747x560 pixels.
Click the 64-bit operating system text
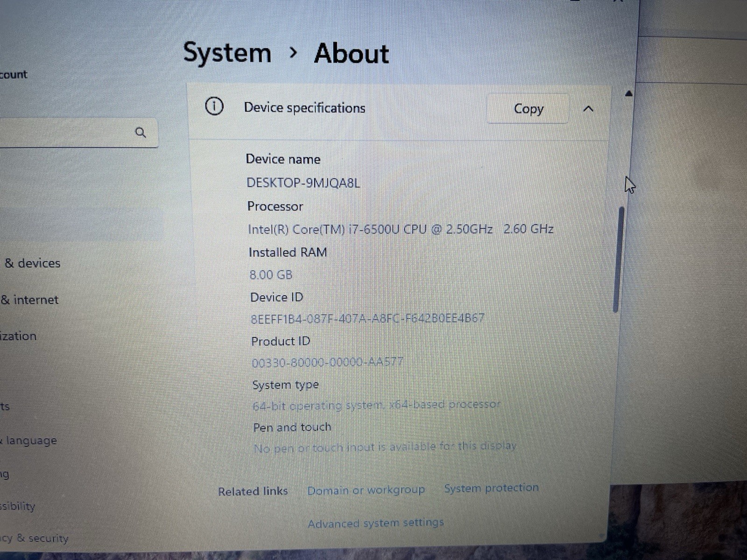click(x=376, y=405)
